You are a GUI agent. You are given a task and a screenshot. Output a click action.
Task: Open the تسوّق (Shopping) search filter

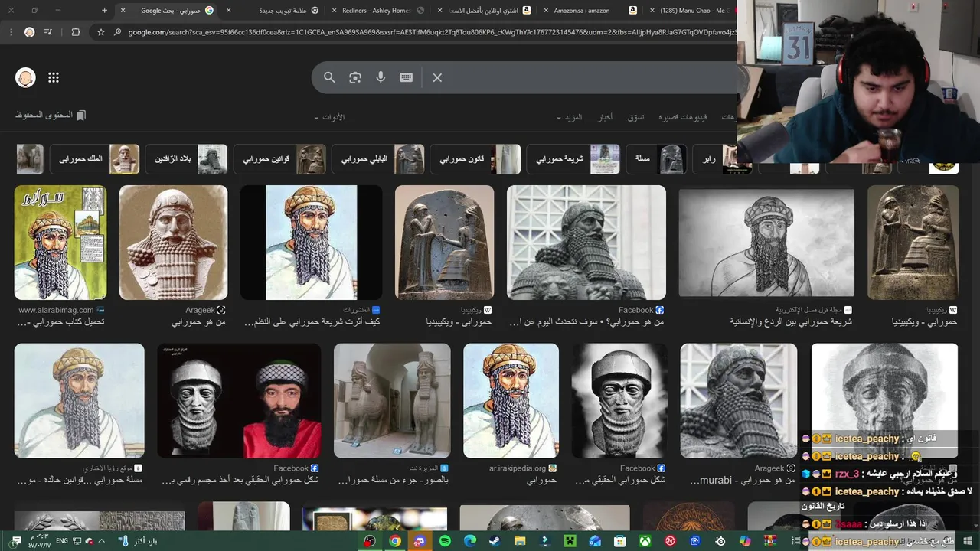coord(636,117)
